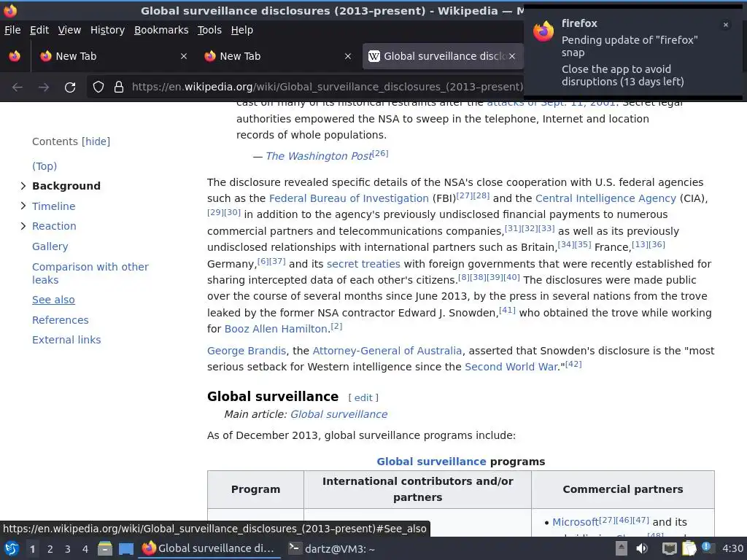Open the History menu
This screenshot has width=747, height=560.
coord(108,30)
